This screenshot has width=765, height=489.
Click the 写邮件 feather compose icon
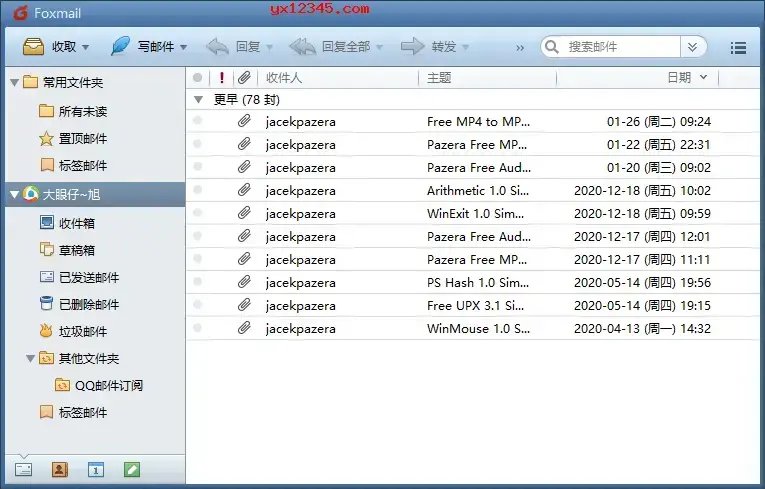[120, 46]
